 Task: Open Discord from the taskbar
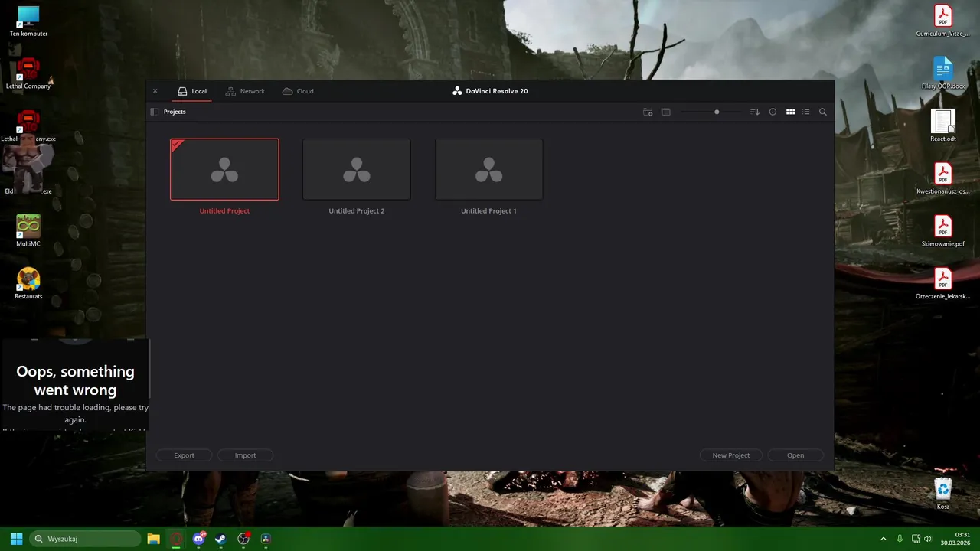[x=199, y=539]
